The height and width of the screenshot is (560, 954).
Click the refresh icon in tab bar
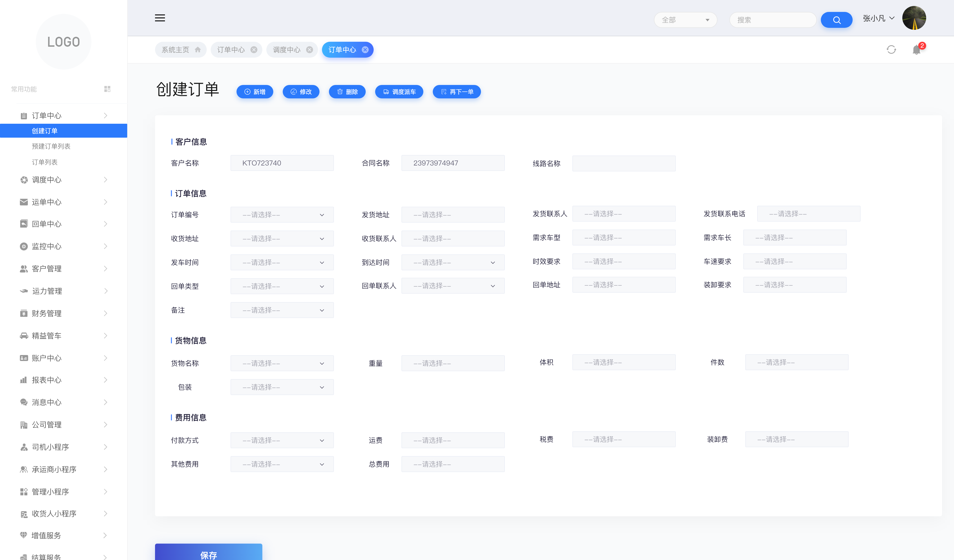pyautogui.click(x=891, y=50)
